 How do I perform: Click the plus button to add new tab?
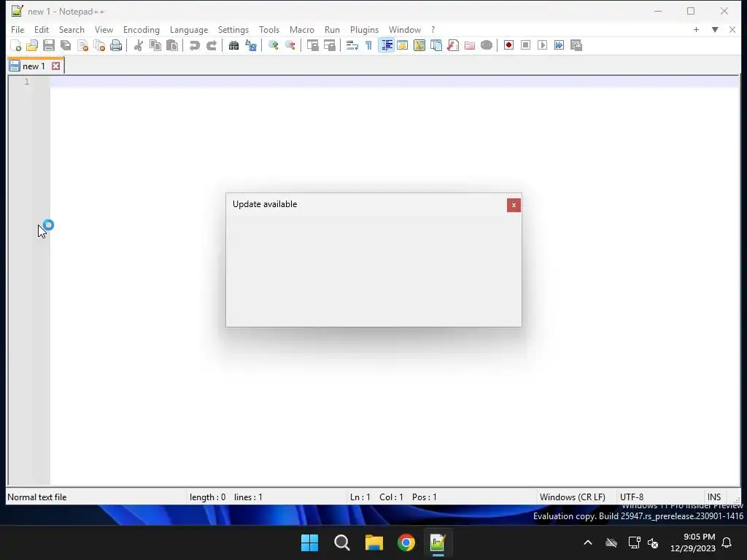(696, 29)
